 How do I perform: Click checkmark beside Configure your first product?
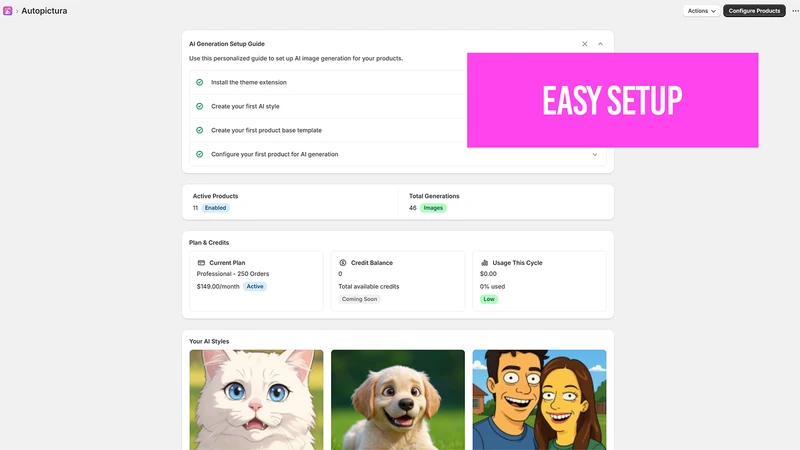coord(199,154)
